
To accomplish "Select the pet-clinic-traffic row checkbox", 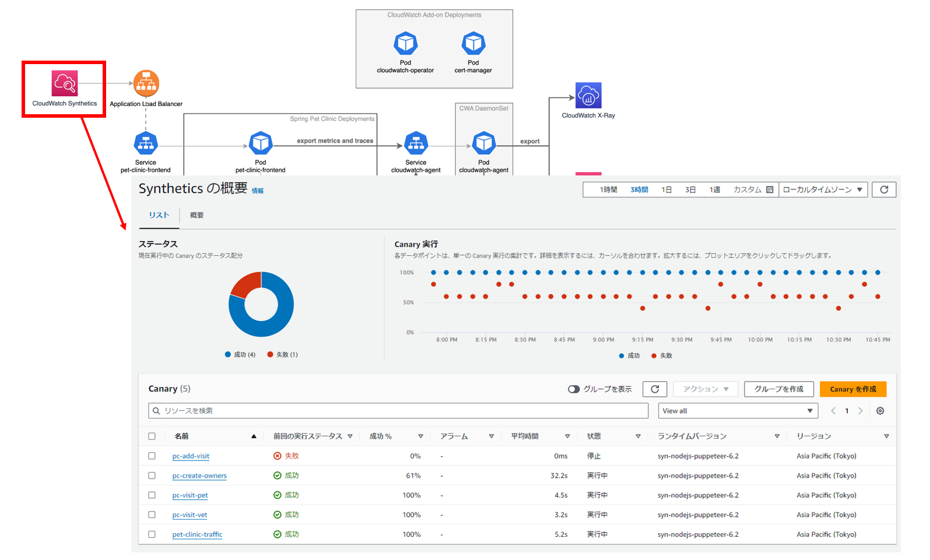I will (152, 534).
